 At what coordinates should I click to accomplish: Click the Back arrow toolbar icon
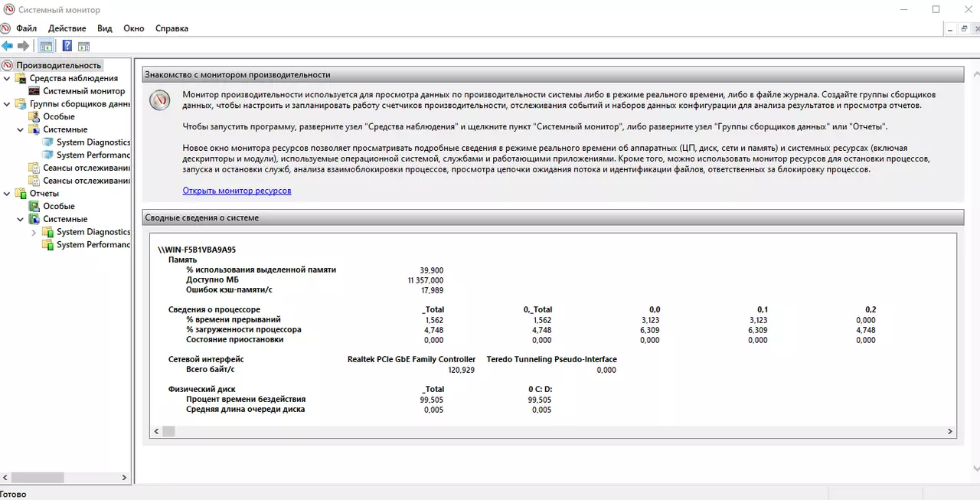click(x=7, y=46)
